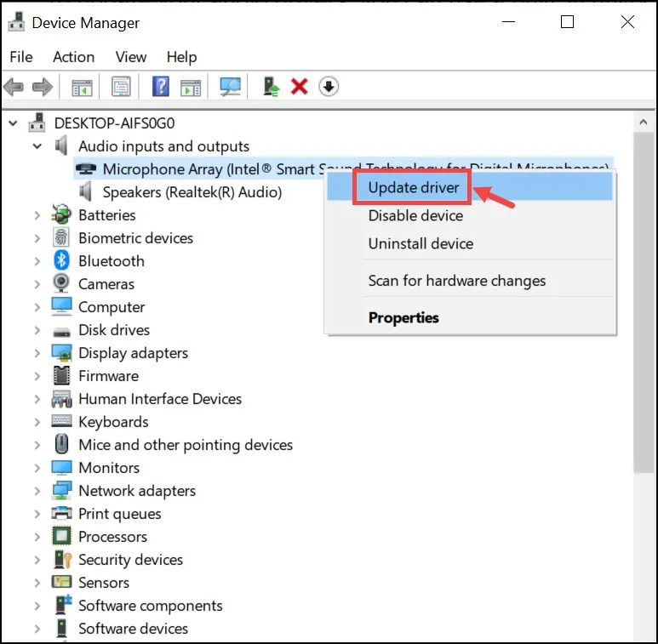Click the Keyboards icon

pos(61,420)
